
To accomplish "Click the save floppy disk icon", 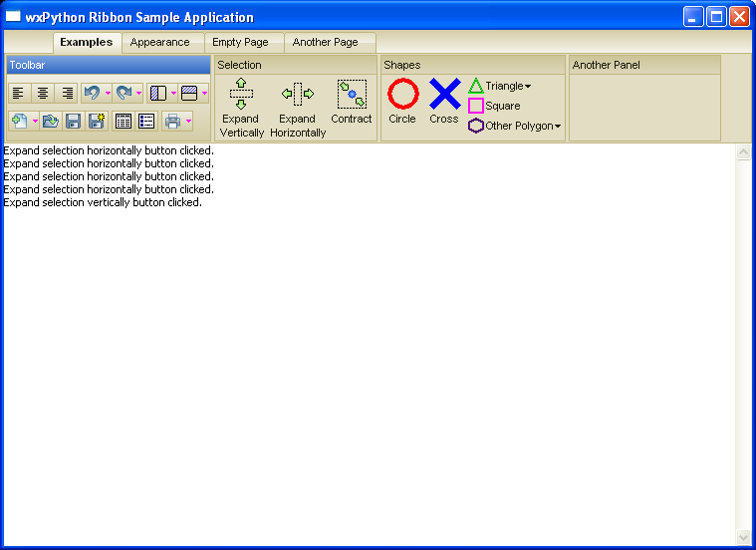I will (x=73, y=122).
